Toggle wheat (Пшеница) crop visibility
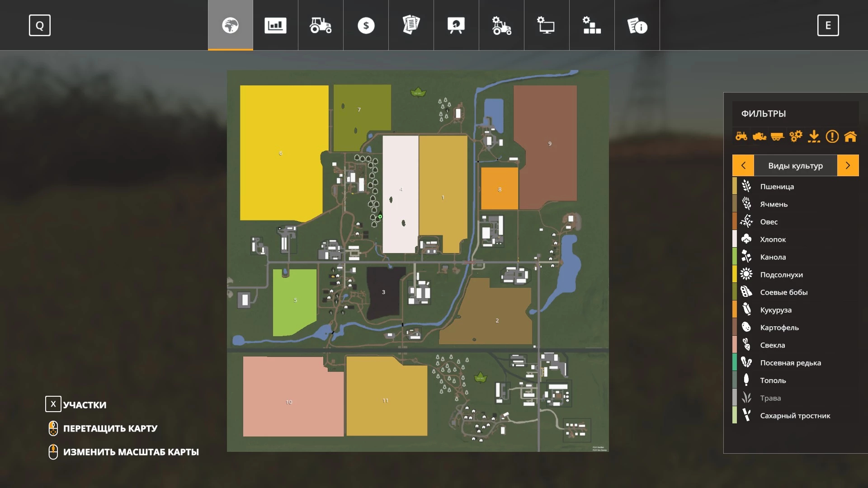Image resolution: width=868 pixels, height=488 pixels. click(777, 187)
